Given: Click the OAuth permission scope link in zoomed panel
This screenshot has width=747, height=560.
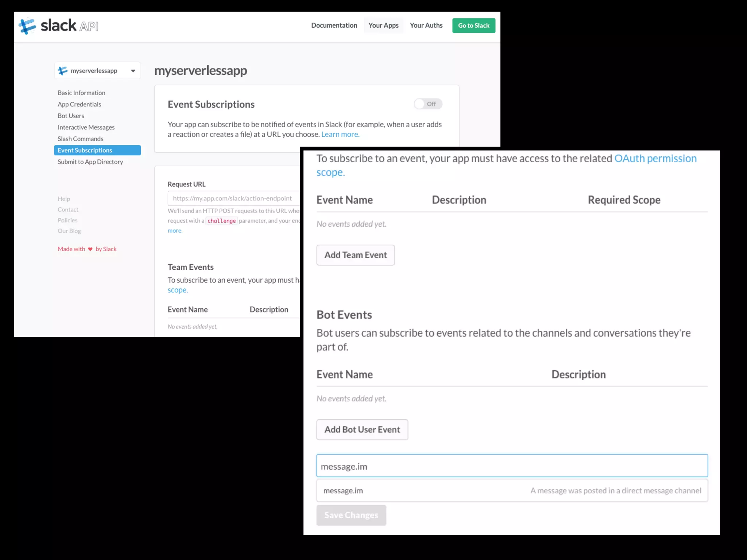Looking at the screenshot, I should click(x=655, y=158).
